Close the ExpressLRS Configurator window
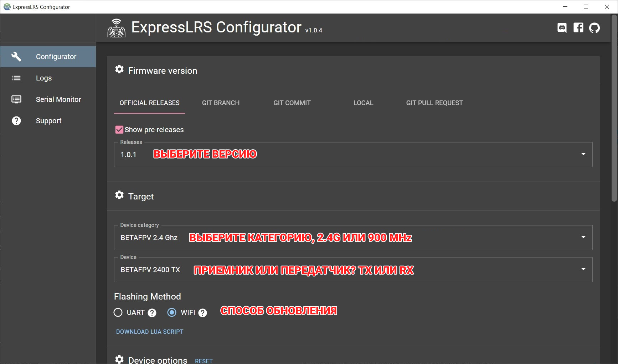The image size is (618, 364). pos(607,7)
